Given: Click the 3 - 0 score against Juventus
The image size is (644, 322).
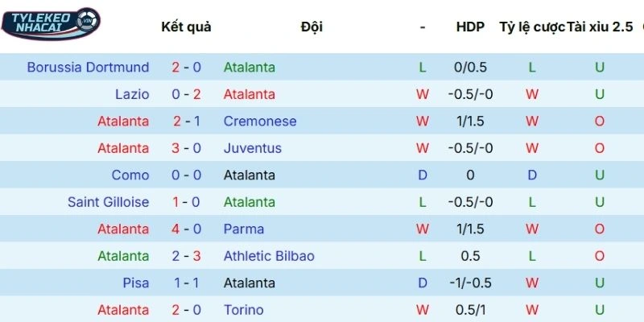Looking at the screenshot, I should (186, 148).
